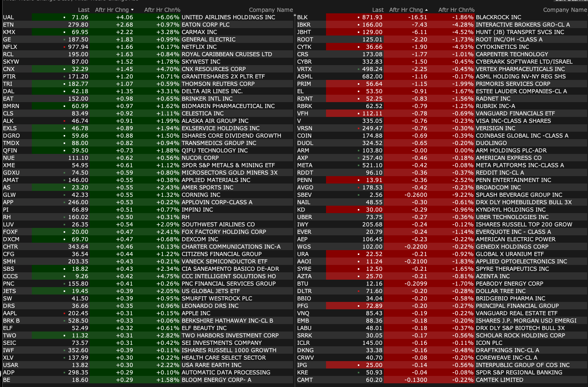Click scroll-up arrow beside UNITED AIRLINES row

pyautogui.click(x=295, y=16)
